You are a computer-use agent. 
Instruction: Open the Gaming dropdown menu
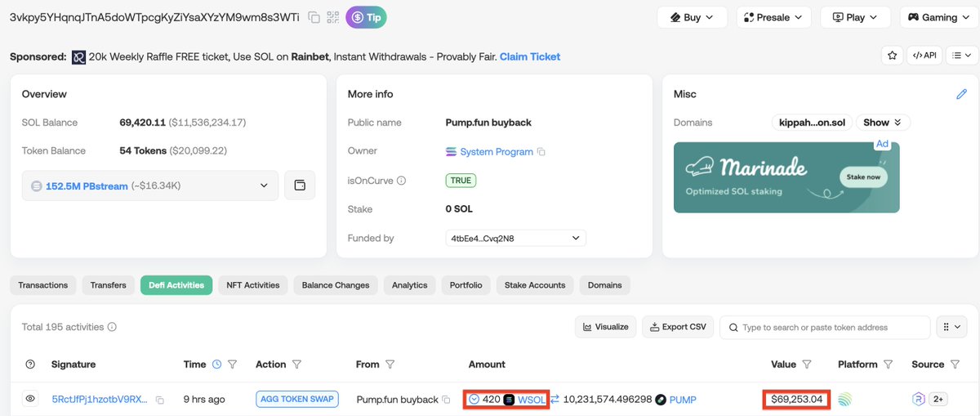click(939, 17)
